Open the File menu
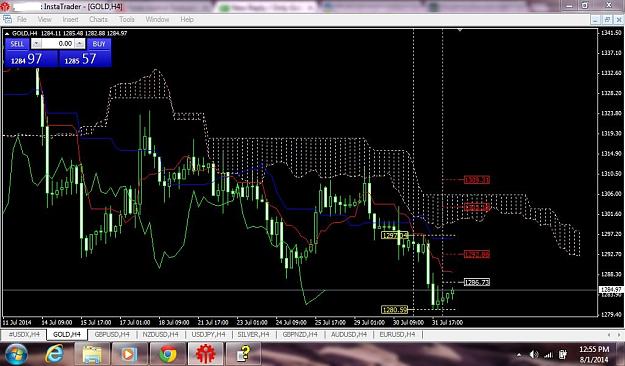This screenshot has width=625, height=366. pyautogui.click(x=22, y=19)
